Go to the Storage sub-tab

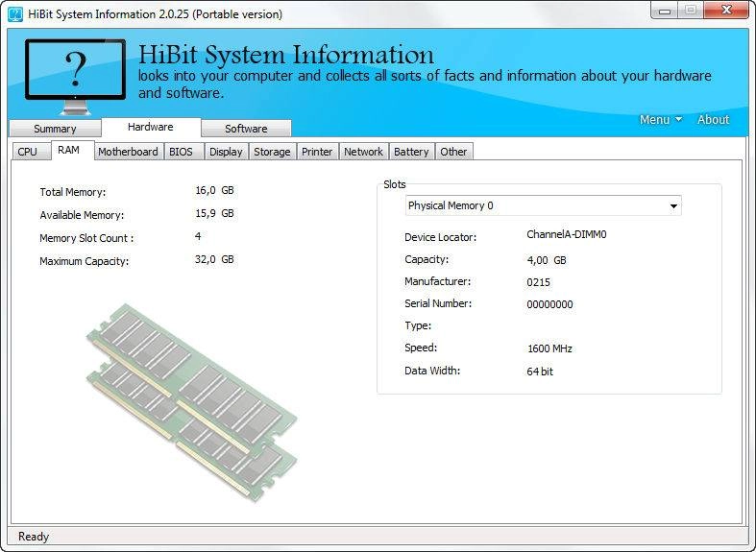tap(272, 152)
